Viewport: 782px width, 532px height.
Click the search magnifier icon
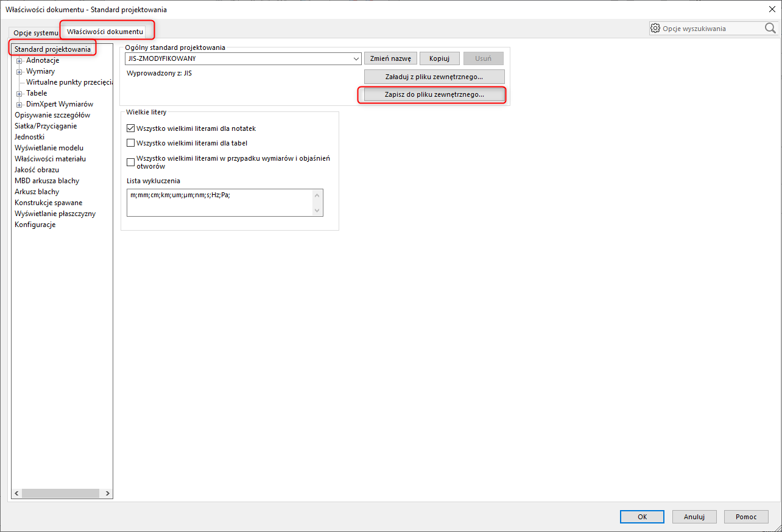(x=770, y=28)
